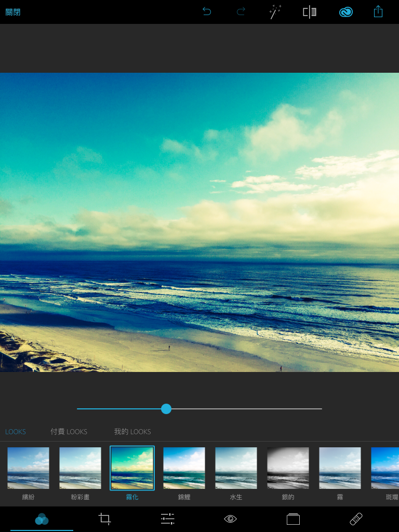
Task: Pick the 繽紛 filter thumbnail
Action: click(28, 468)
